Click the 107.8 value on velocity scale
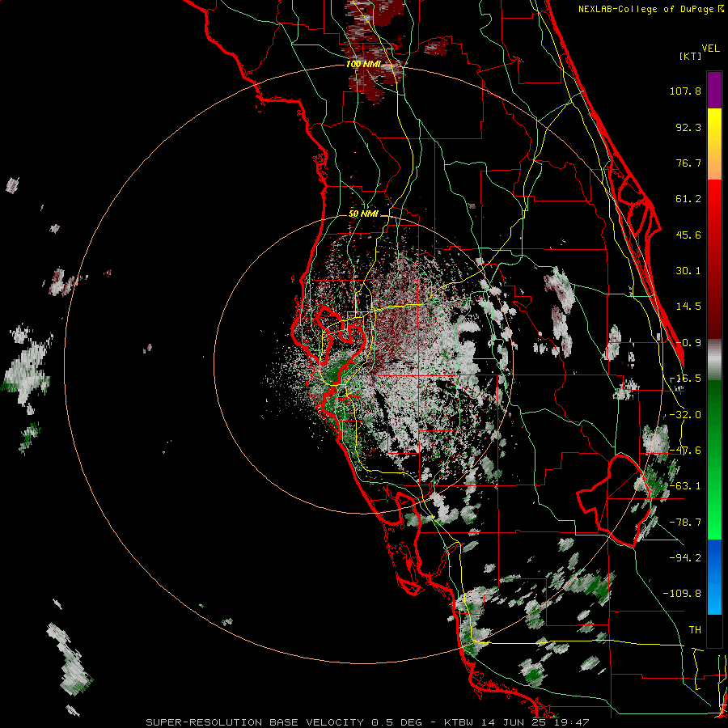The width and height of the screenshot is (728, 728). [x=685, y=91]
